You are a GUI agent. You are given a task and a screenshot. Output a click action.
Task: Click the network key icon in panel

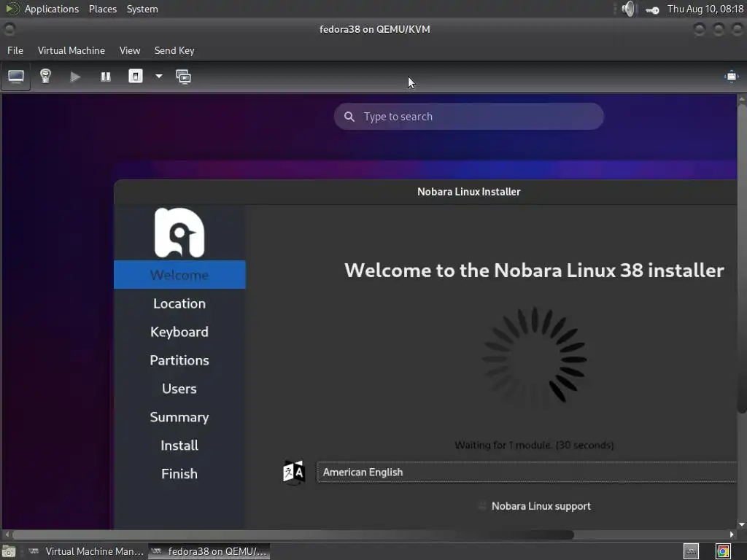point(652,9)
